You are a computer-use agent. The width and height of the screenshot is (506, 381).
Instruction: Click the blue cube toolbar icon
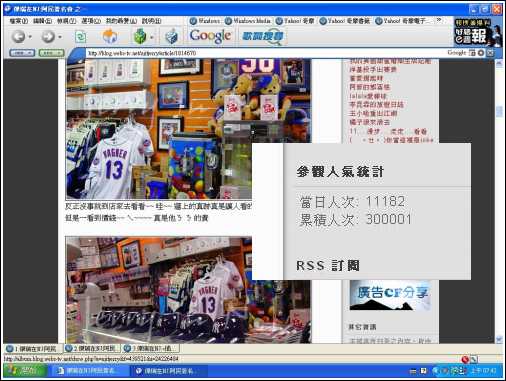(x=172, y=36)
